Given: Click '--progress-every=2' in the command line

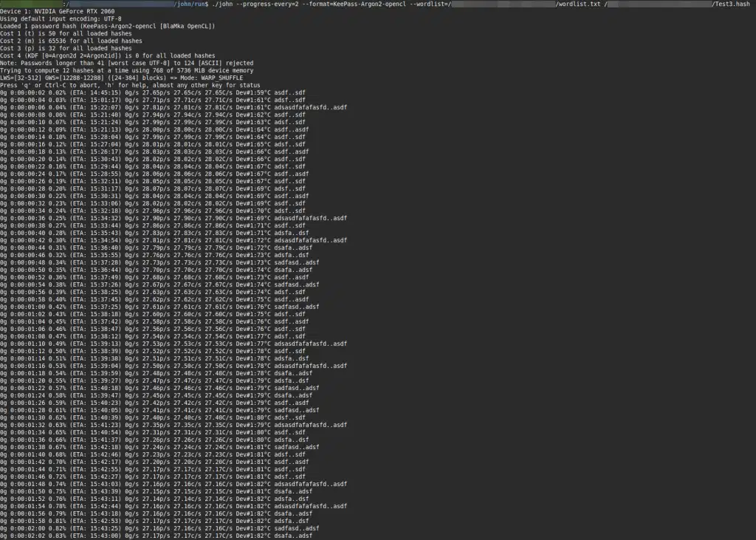Looking at the screenshot, I should coord(267,4).
